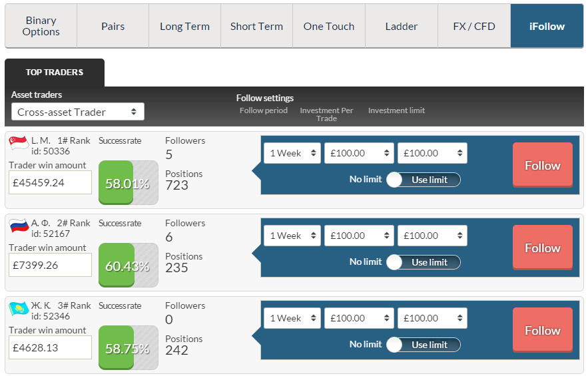Switch to the Ladder tab

pos(402,26)
